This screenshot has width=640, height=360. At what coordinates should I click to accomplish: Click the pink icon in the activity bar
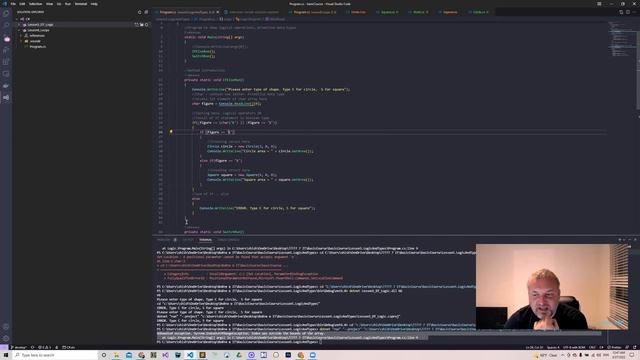click(x=7, y=39)
